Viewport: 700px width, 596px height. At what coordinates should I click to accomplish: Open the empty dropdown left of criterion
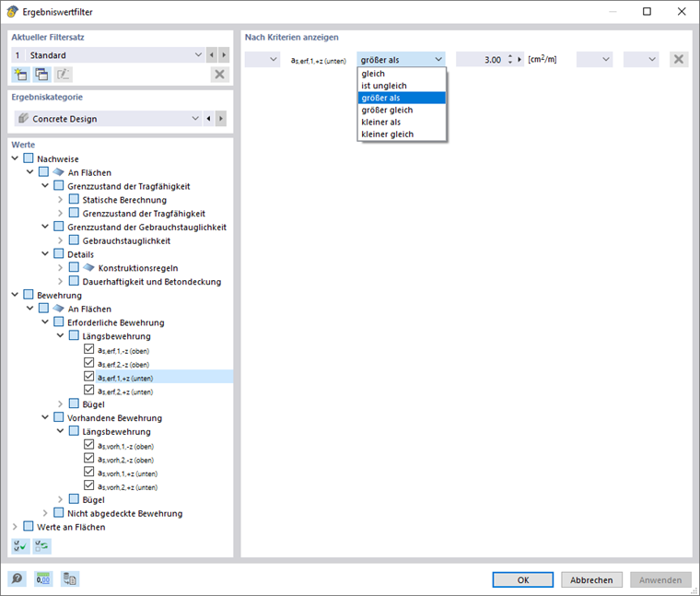[x=262, y=59]
